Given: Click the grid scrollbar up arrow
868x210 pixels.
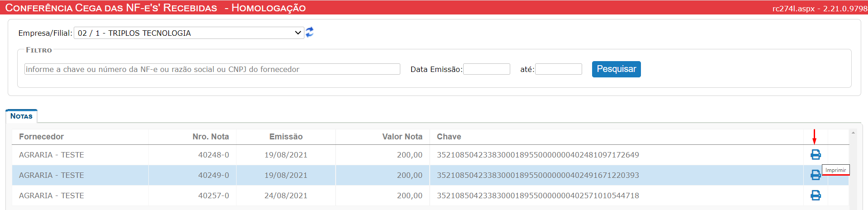Looking at the screenshot, I should click(853, 133).
